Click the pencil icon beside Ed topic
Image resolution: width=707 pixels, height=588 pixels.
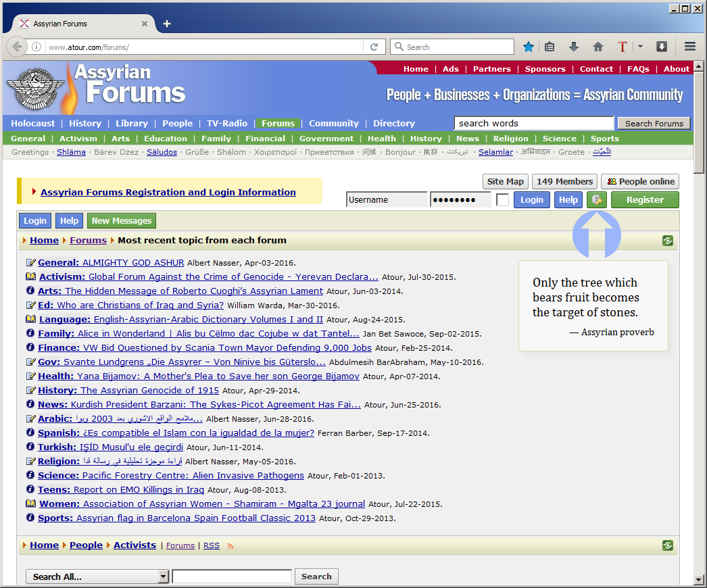pyautogui.click(x=30, y=305)
